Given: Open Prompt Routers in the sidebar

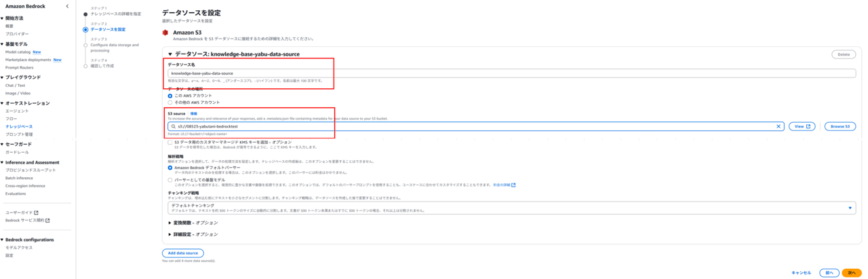Looking at the screenshot, I should tap(19, 67).
